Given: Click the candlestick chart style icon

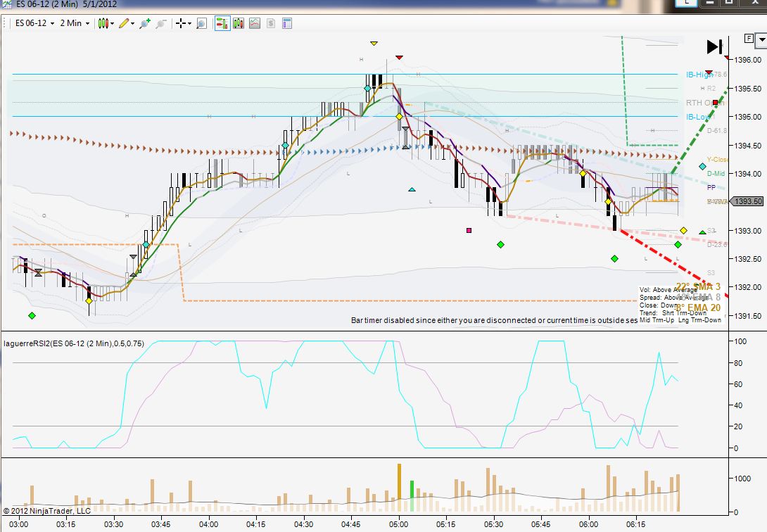Looking at the screenshot, I should point(103,23).
